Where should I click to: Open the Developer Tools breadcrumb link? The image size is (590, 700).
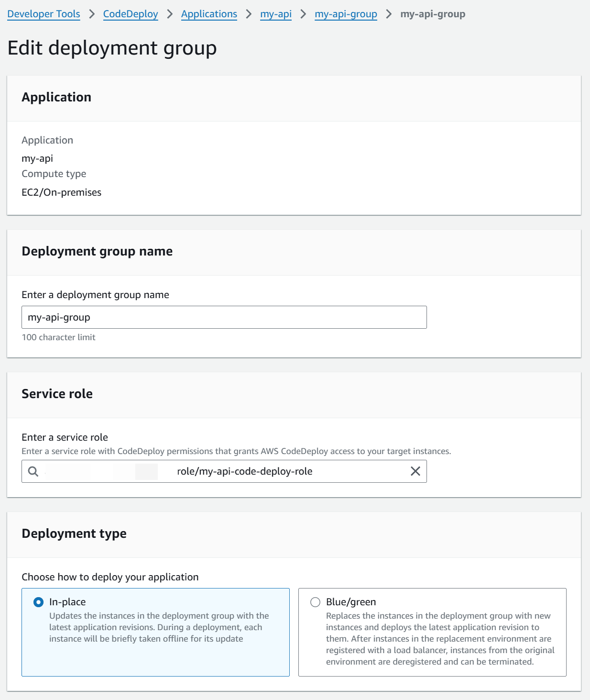coord(44,14)
